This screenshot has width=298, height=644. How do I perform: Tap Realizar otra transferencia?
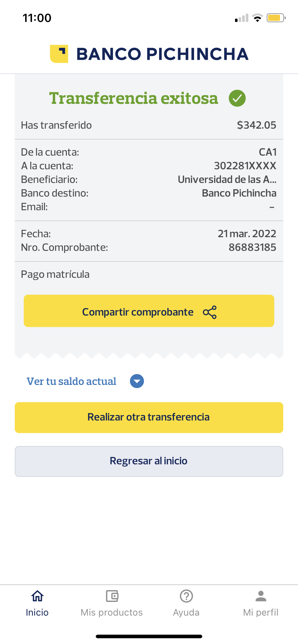coord(149,417)
